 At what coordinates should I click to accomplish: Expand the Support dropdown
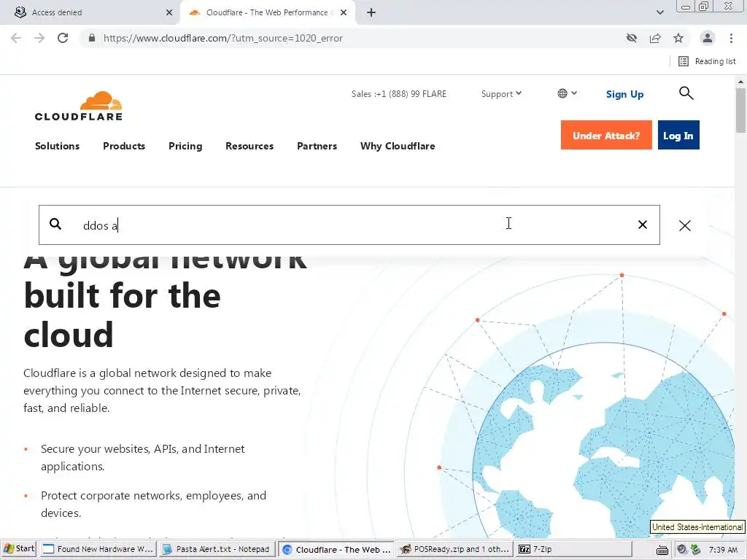tap(501, 94)
